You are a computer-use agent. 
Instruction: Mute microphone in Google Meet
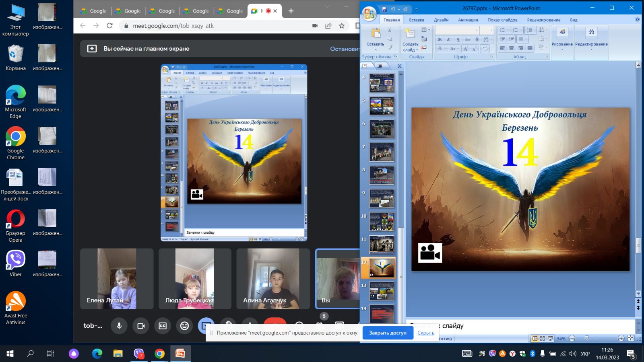coord(119,326)
